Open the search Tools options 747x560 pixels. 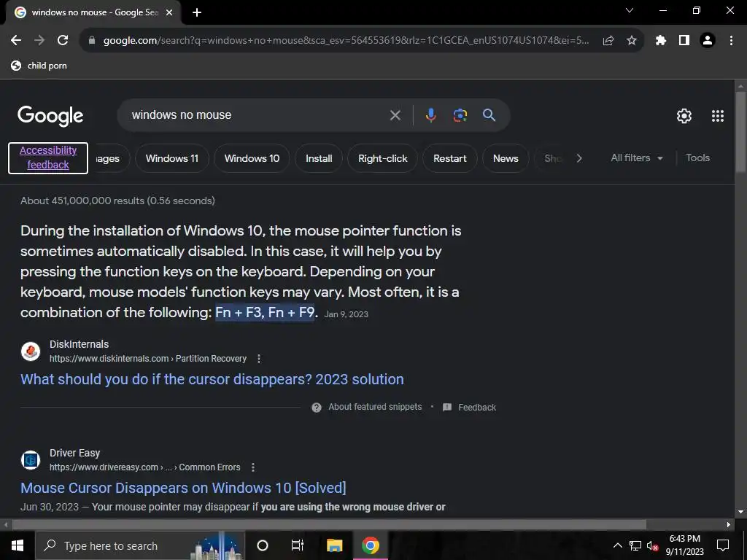pyautogui.click(x=697, y=158)
